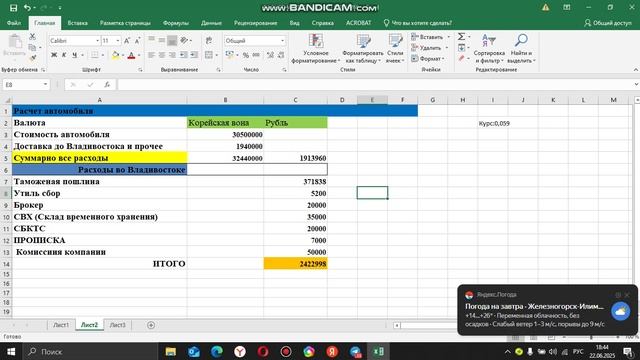640x360 pixels.
Task: Switch to Разметка страницы tab
Action: (x=125, y=23)
